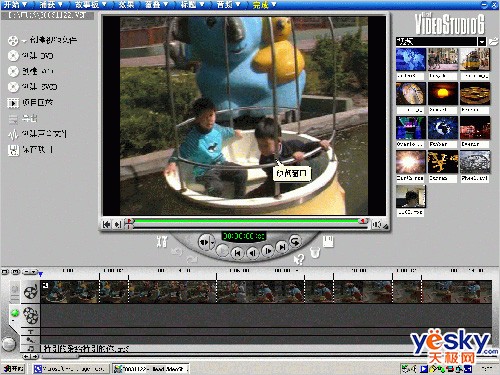Screen dimensions: 500x375
Task: Click the Play button in the navigator
Action: (222, 250)
